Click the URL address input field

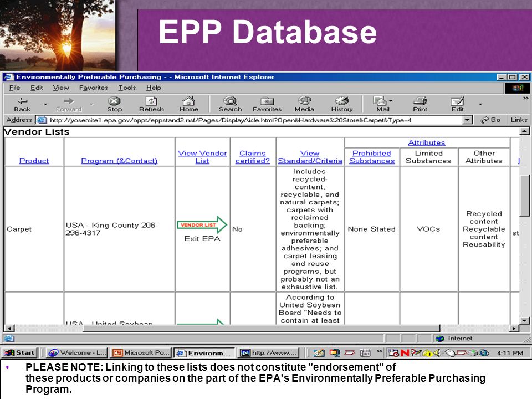(x=255, y=120)
